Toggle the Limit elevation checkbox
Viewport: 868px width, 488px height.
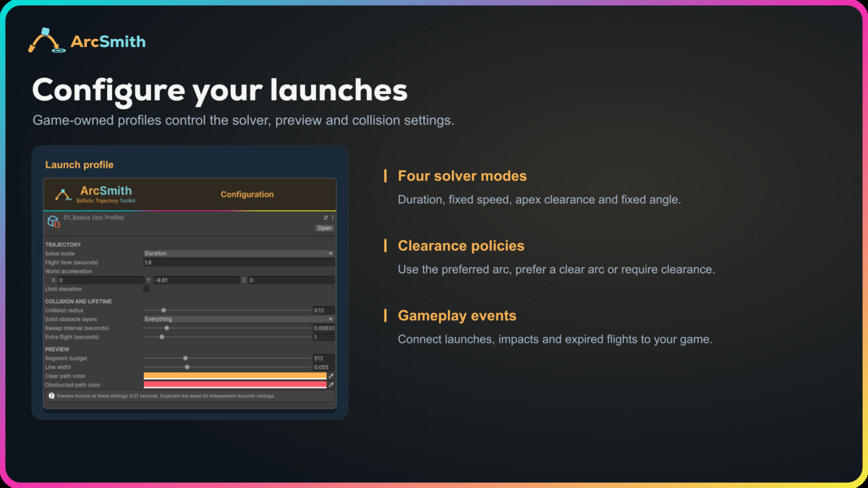146,288
